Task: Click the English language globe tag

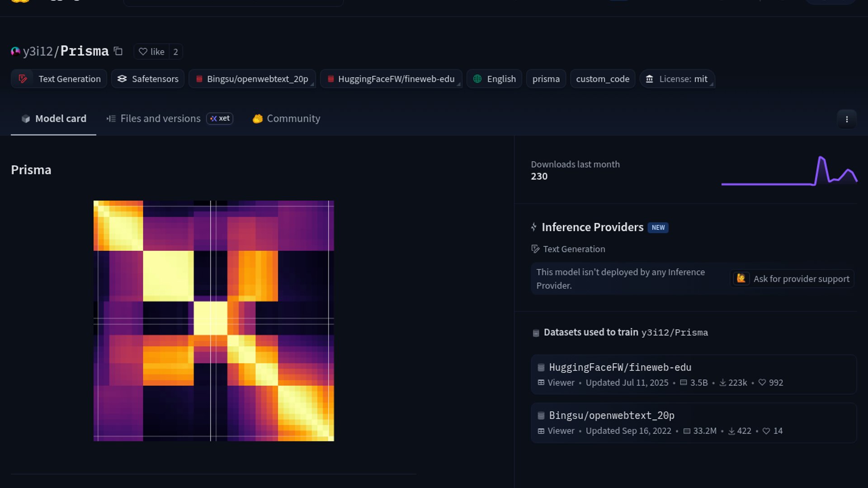Action: (x=494, y=79)
